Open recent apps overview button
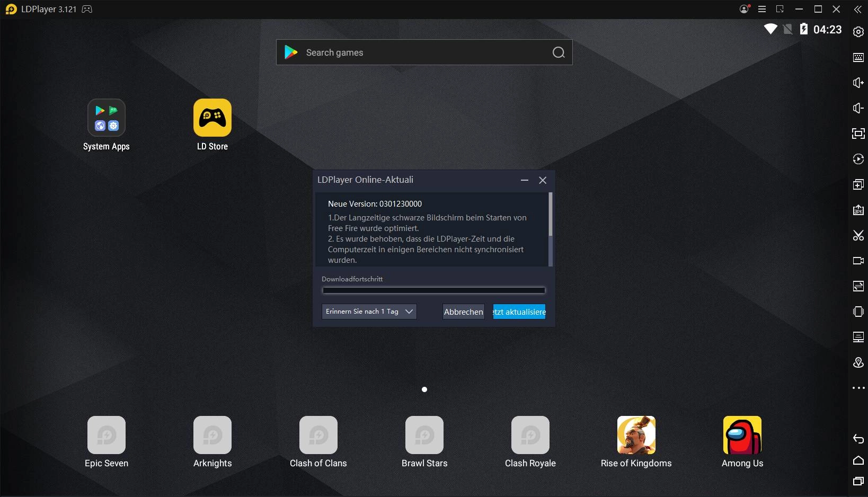Viewport: 868px width, 497px height. [x=858, y=481]
